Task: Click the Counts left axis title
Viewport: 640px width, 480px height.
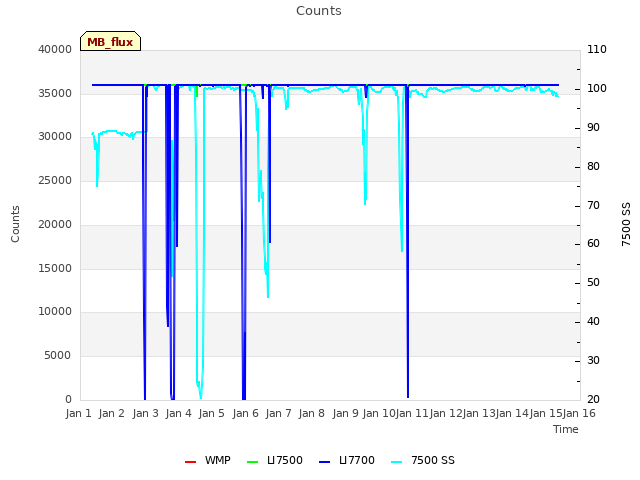Action: click(16, 224)
